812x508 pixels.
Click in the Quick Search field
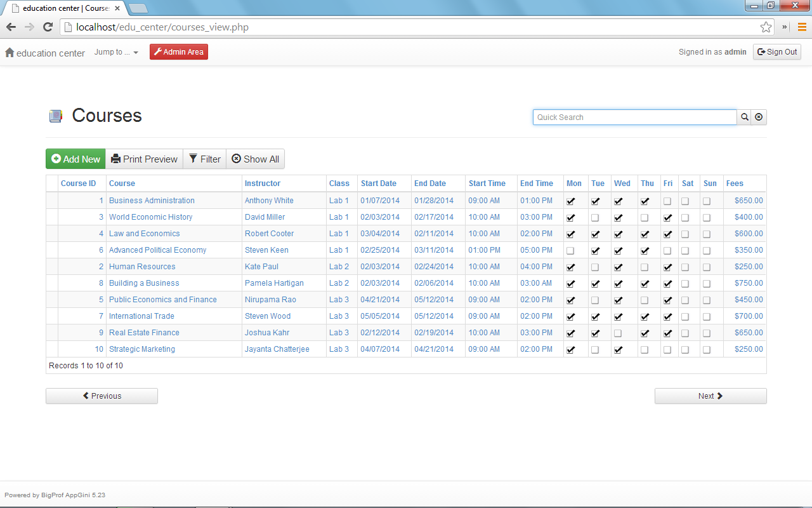point(634,117)
